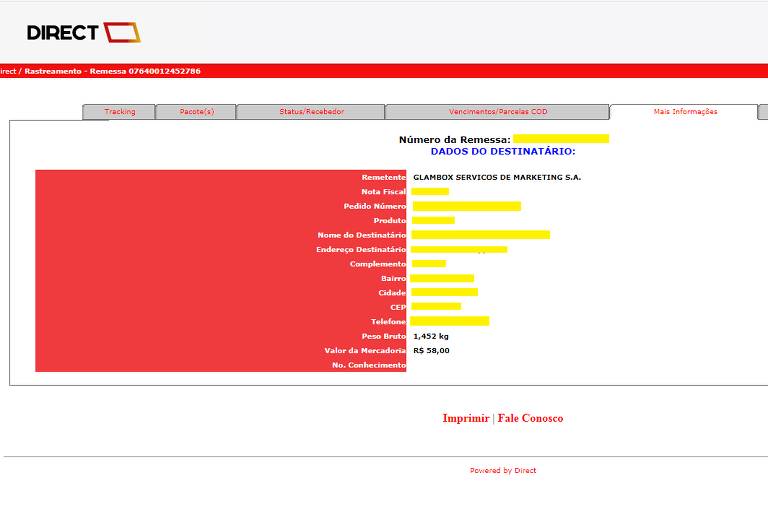Open the Status/Recebedor tab
This screenshot has height=512, width=768.
[311, 112]
